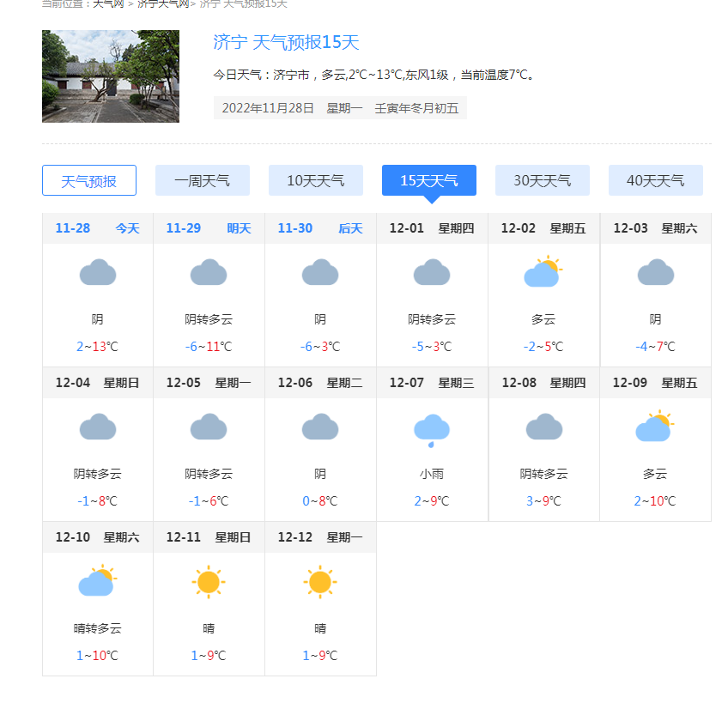Image resolution: width=728 pixels, height=709 pixels.
Task: Click the 天气网 breadcrumb link
Action: tap(108, 3)
